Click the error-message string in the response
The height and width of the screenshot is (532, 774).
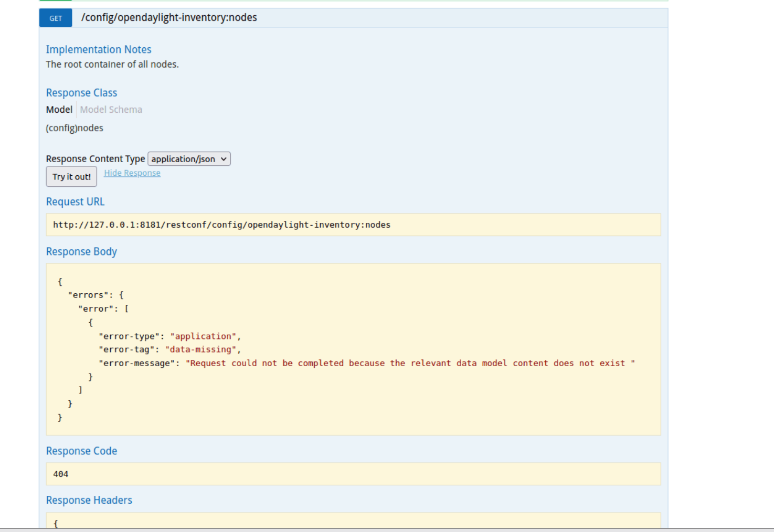point(410,363)
